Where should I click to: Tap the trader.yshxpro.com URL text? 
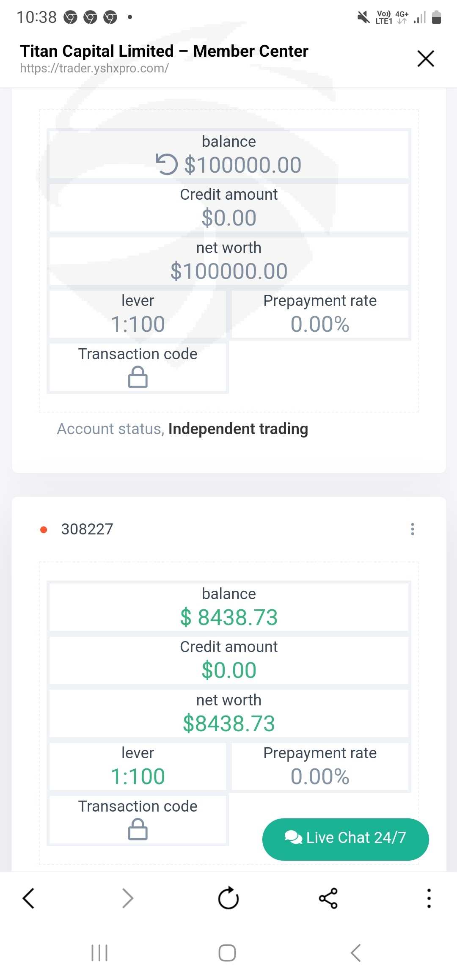click(94, 68)
